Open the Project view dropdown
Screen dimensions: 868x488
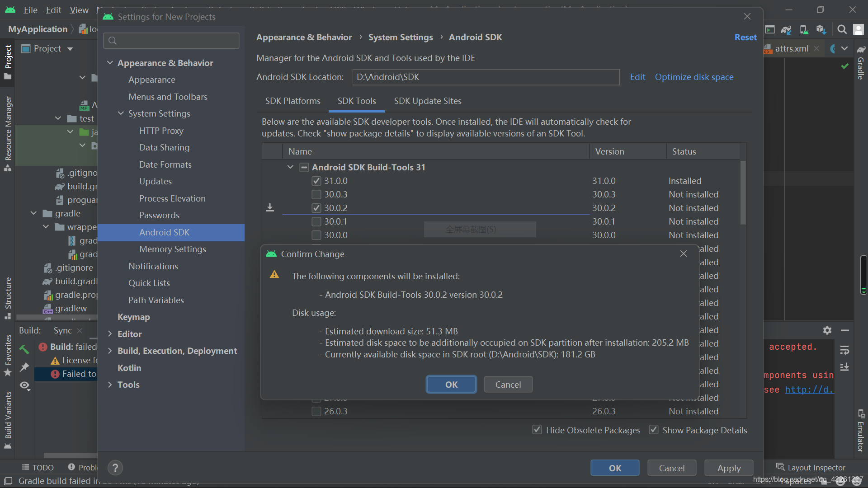click(70, 48)
